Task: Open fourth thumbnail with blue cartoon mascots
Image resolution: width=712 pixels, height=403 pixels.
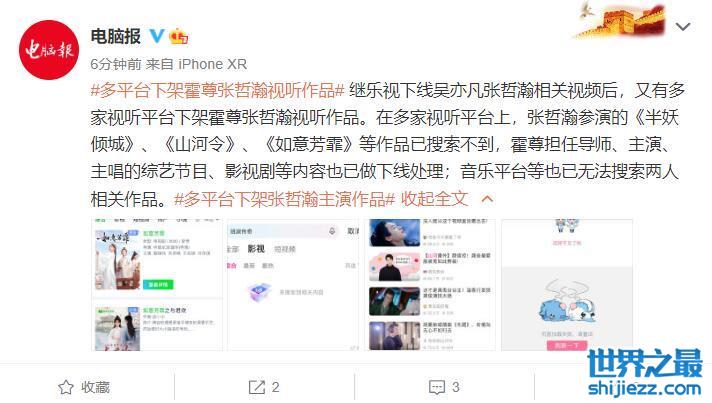Action: pos(567,285)
